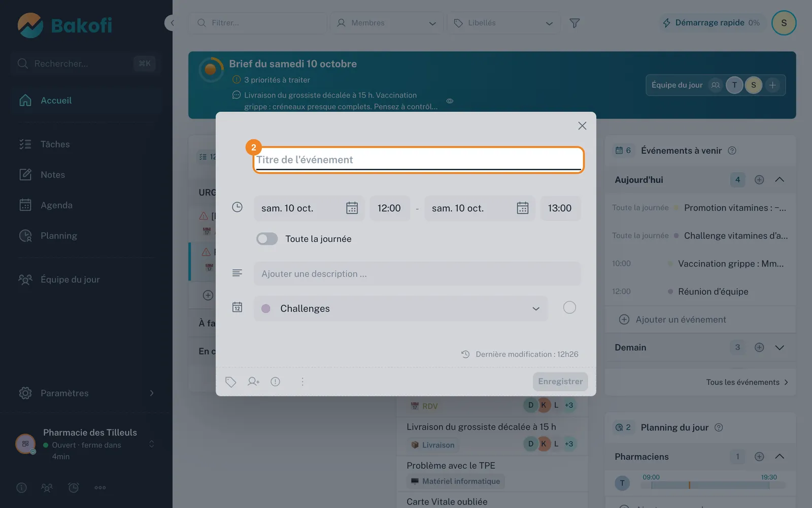Toggle the brief visibility eye icon
This screenshot has height=508, width=812.
(450, 101)
